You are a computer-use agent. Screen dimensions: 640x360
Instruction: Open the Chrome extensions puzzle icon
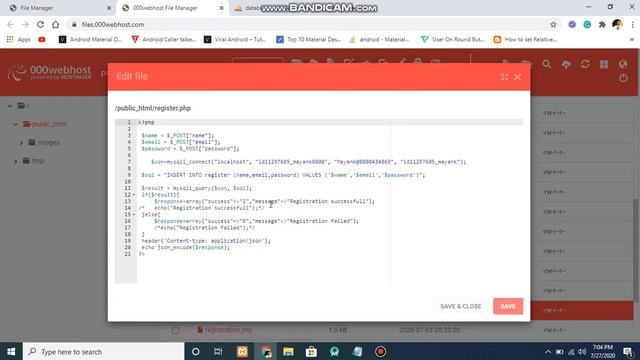point(602,24)
